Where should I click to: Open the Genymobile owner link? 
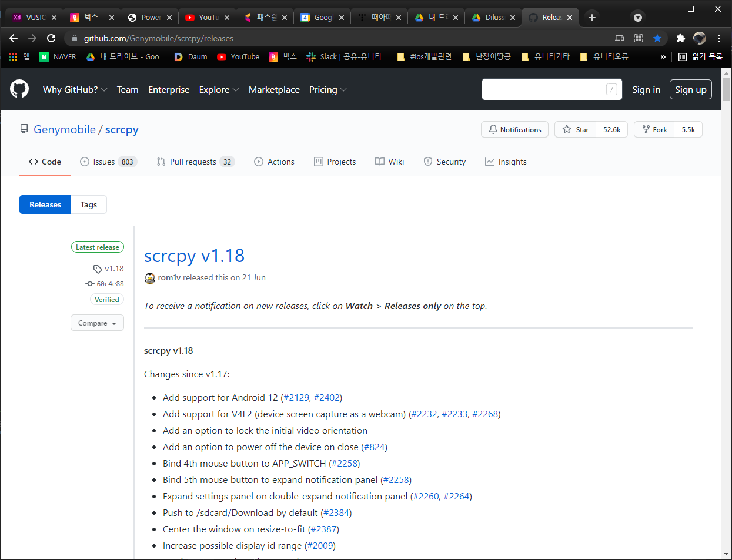coord(65,129)
